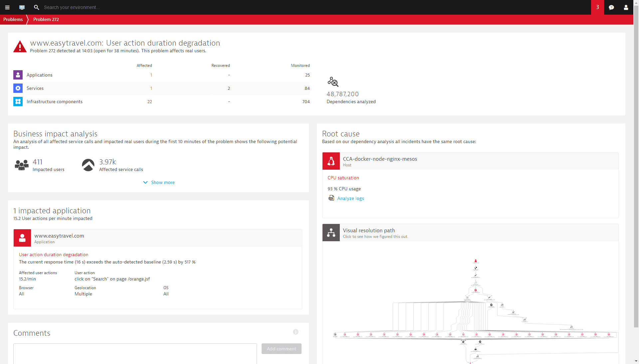This screenshot has width=639, height=364.
Task: Click the Linux host icon for CCA-docker-node
Action: (331, 161)
